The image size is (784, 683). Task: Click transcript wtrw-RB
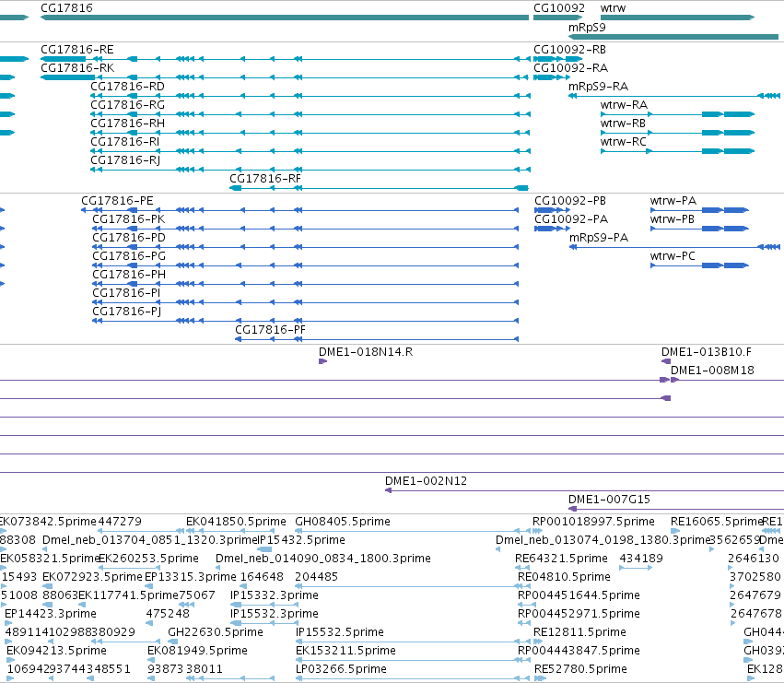tap(623, 124)
